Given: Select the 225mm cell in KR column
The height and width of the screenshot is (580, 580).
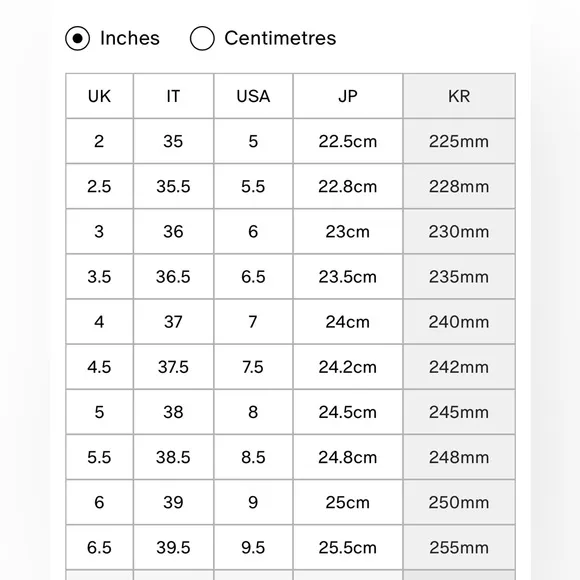Looking at the screenshot, I should 459,141.
